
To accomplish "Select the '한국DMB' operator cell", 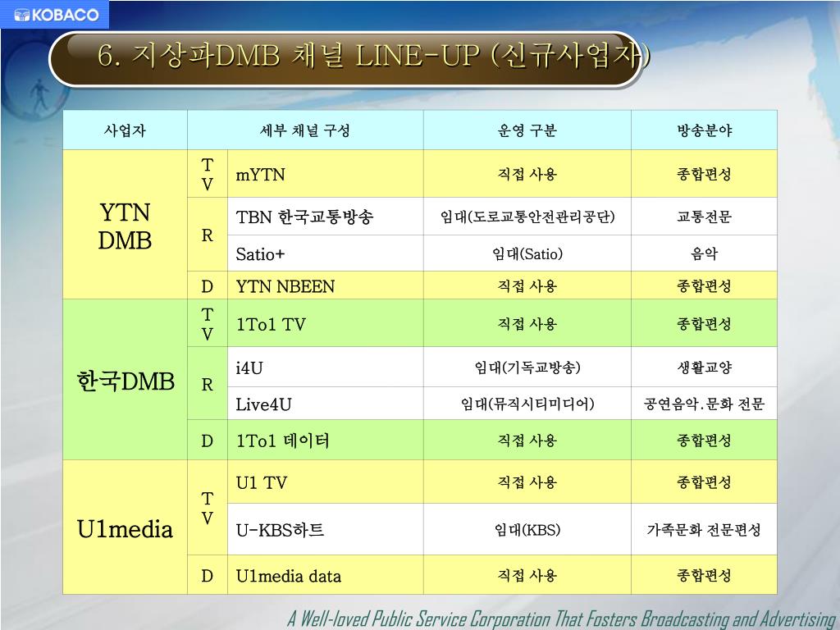I will point(125,379).
